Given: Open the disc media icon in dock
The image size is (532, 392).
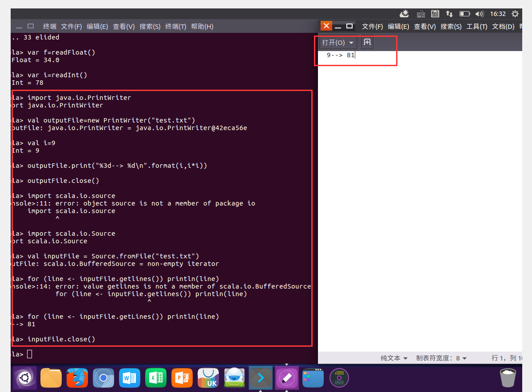Looking at the screenshot, I should pos(339,378).
